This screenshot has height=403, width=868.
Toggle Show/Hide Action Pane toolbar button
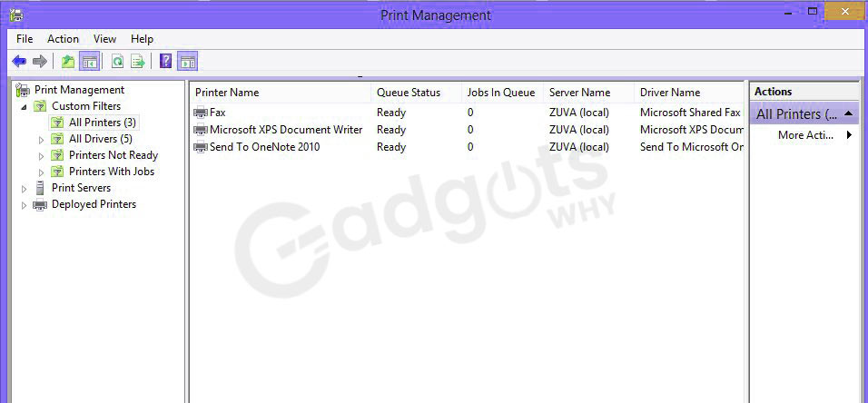tap(188, 62)
